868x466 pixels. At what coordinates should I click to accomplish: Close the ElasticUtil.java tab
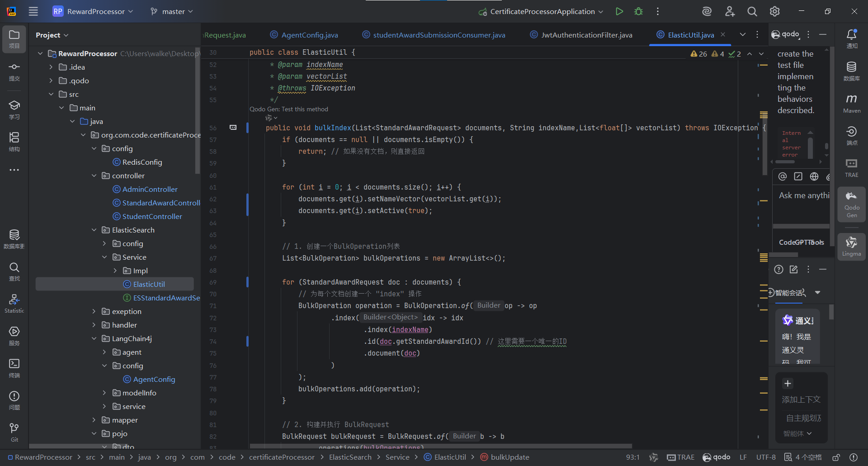point(723,34)
